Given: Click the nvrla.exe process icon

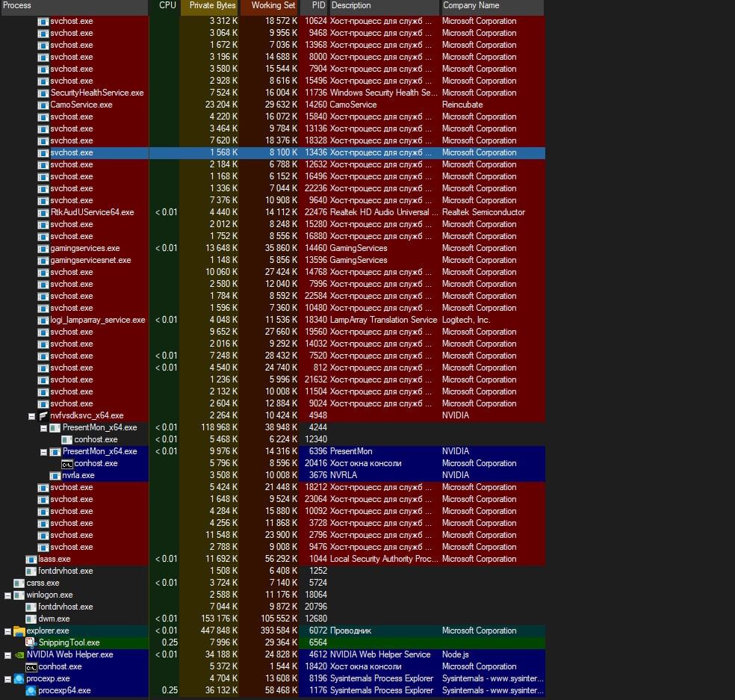Looking at the screenshot, I should [x=55, y=476].
